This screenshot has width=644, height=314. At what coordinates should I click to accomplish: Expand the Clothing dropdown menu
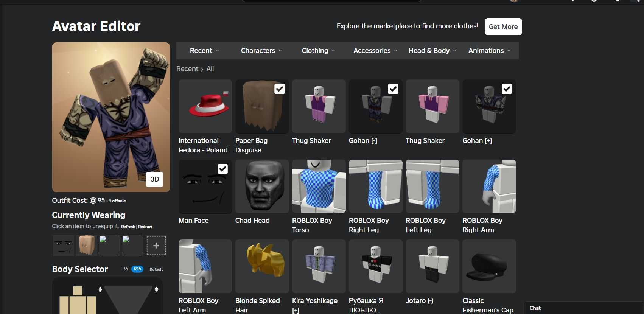(318, 51)
